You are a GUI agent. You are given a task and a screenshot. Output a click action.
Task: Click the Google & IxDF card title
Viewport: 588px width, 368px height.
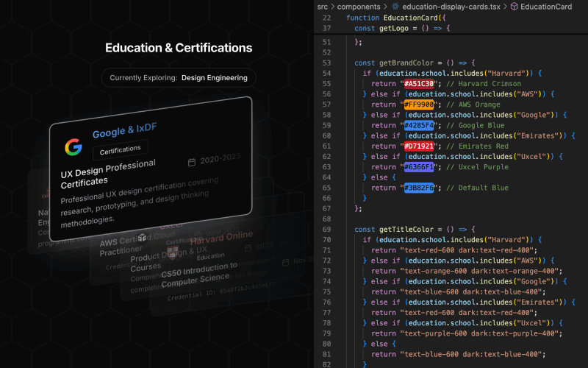[x=124, y=130]
